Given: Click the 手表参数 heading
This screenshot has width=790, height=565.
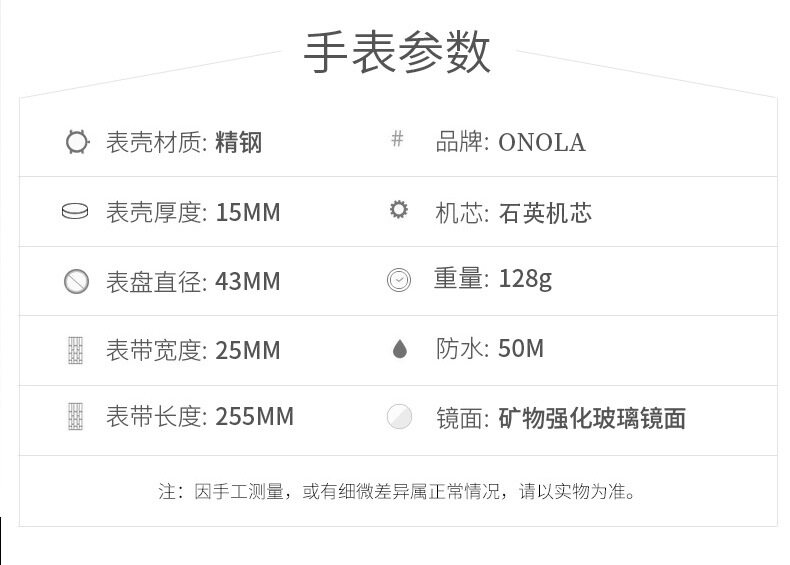Looking at the screenshot, I should click(397, 53).
